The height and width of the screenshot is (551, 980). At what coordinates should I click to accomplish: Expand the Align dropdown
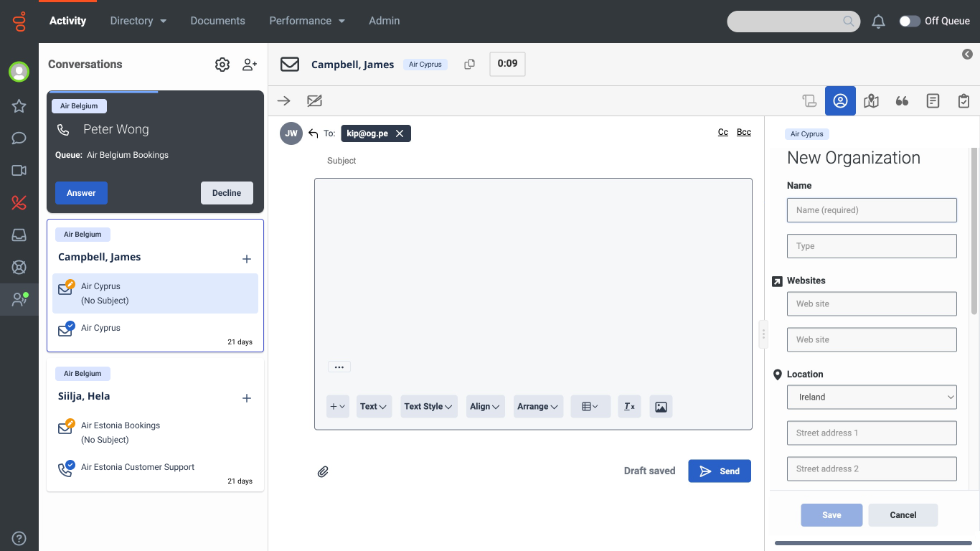[485, 407]
